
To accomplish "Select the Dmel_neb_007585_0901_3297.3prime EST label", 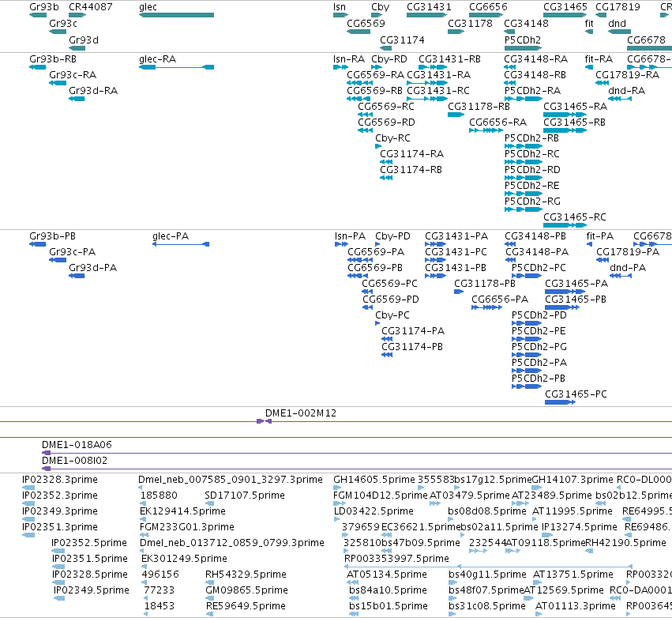I will [x=230, y=479].
